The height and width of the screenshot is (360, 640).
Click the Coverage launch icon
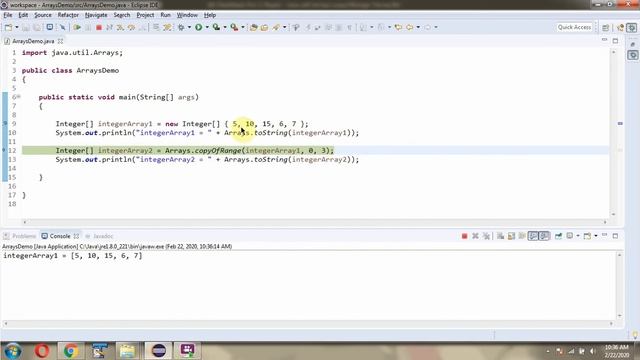pos(216,27)
